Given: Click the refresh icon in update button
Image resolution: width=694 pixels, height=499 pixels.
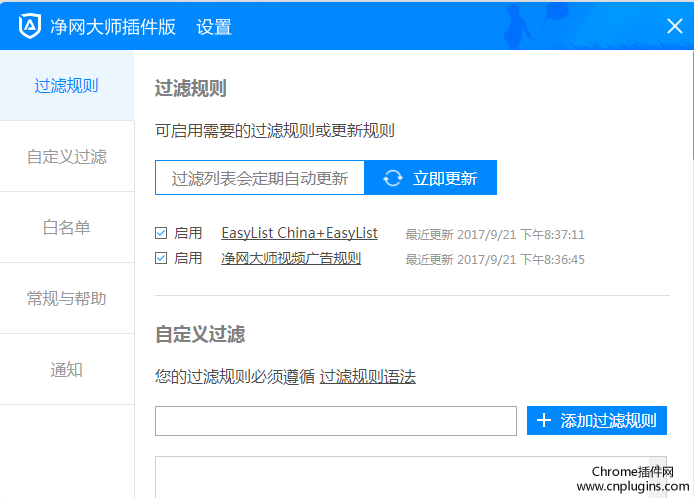Looking at the screenshot, I should pos(393,178).
